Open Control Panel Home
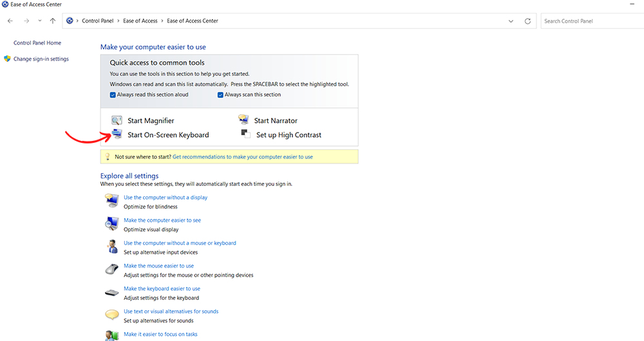Image resolution: width=644 pixels, height=341 pixels. (x=37, y=42)
